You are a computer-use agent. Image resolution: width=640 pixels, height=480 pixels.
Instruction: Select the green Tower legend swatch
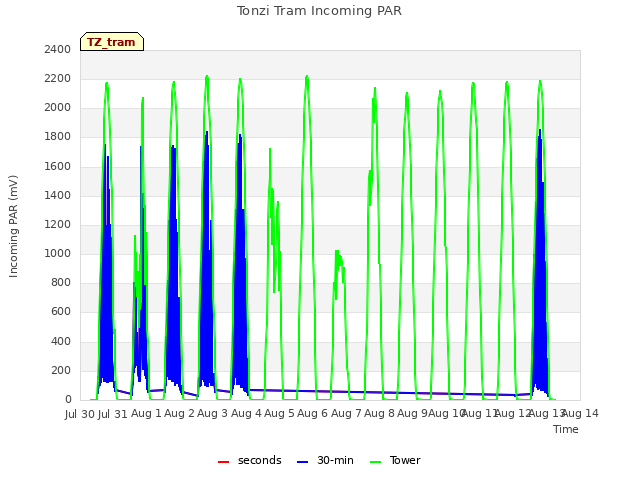(x=375, y=462)
